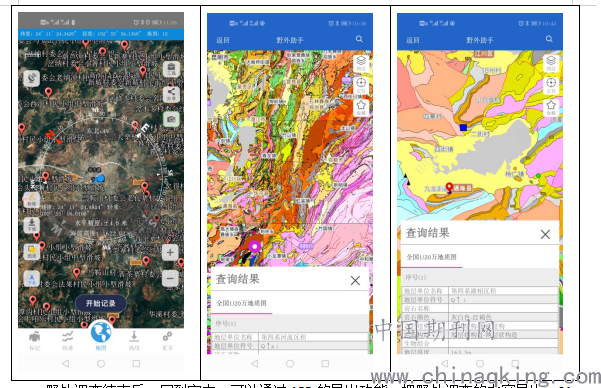601x388 pixels.
Task: Zoom out with the minus button
Action: pyautogui.click(x=170, y=278)
